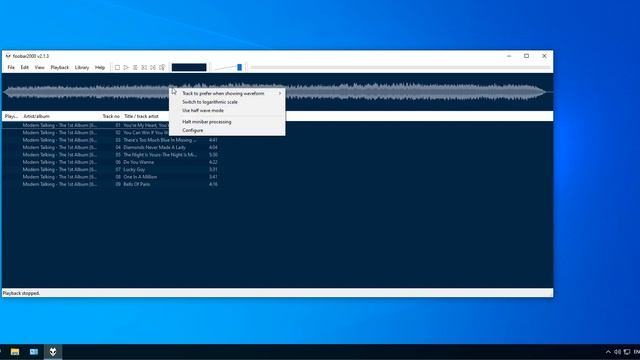Click the foobar2000 taskbar icon
The height and width of the screenshot is (360, 640).
[53, 352]
